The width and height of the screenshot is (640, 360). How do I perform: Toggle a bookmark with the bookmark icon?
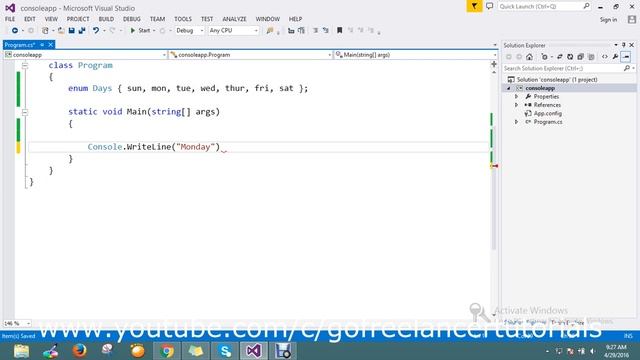[x=340, y=31]
